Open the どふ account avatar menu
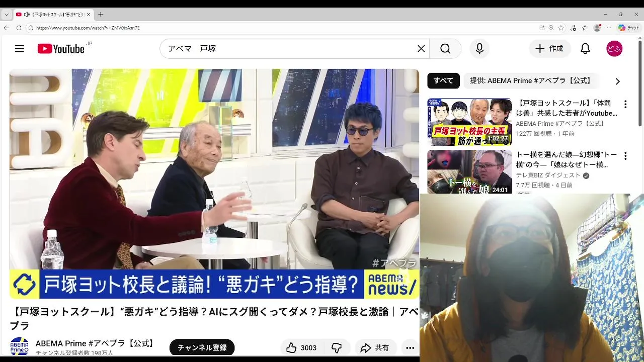The height and width of the screenshot is (362, 644). pos(614,49)
